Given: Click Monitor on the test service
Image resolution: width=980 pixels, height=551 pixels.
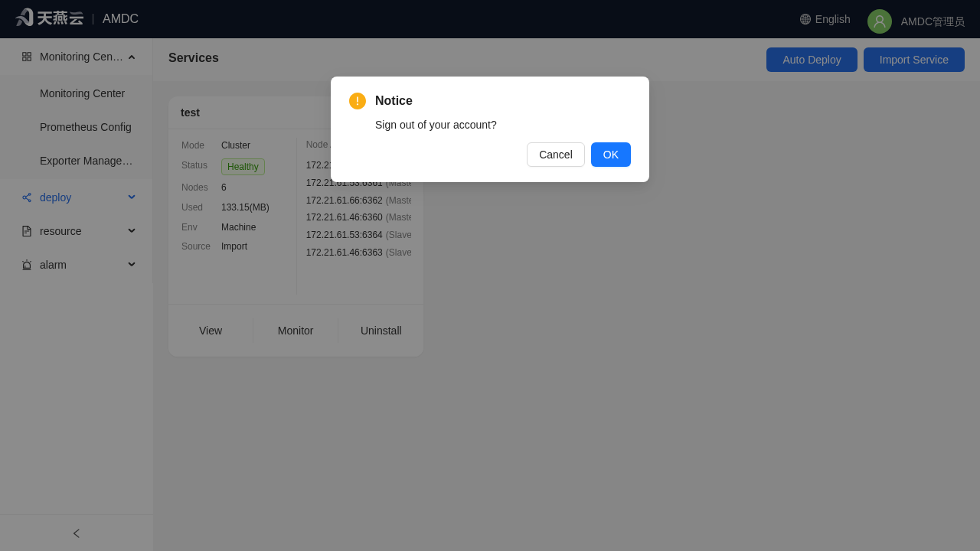Looking at the screenshot, I should (x=296, y=331).
